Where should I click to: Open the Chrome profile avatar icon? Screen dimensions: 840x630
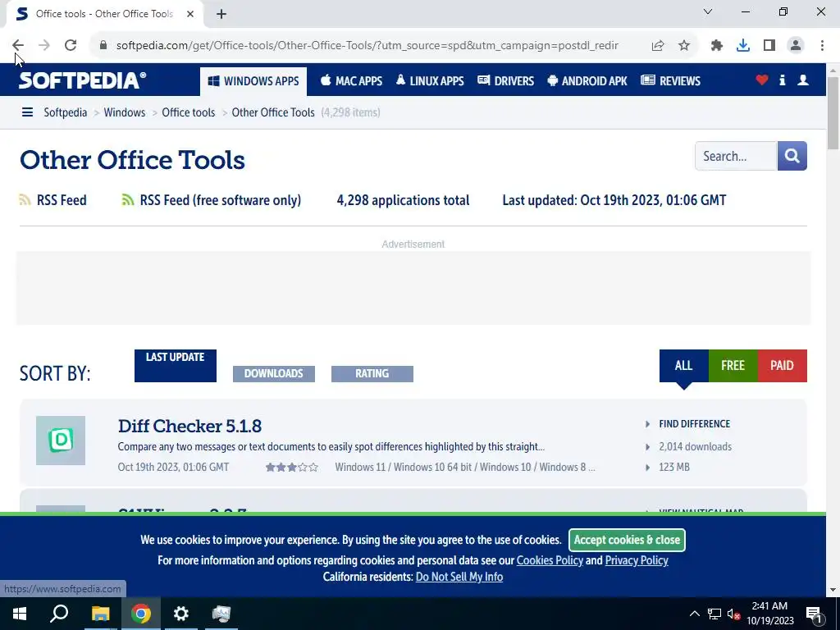[x=796, y=46]
